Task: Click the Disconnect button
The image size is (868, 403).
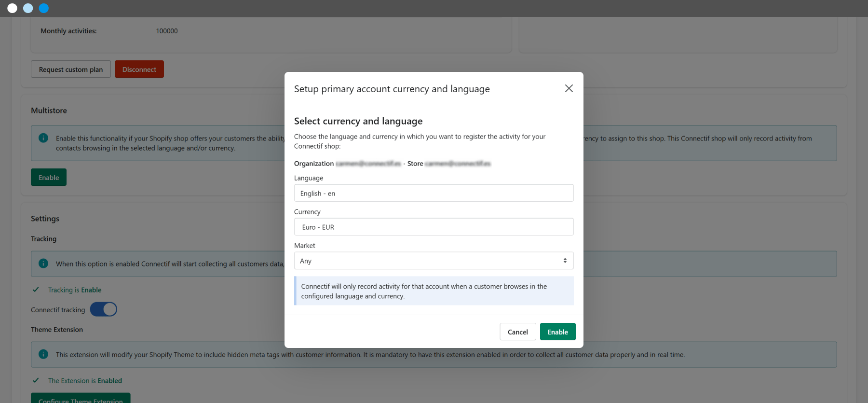Action: pyautogui.click(x=139, y=69)
